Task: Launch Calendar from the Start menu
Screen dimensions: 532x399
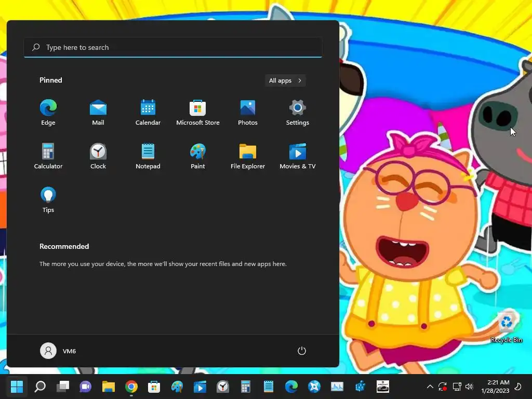Action: [x=148, y=113]
